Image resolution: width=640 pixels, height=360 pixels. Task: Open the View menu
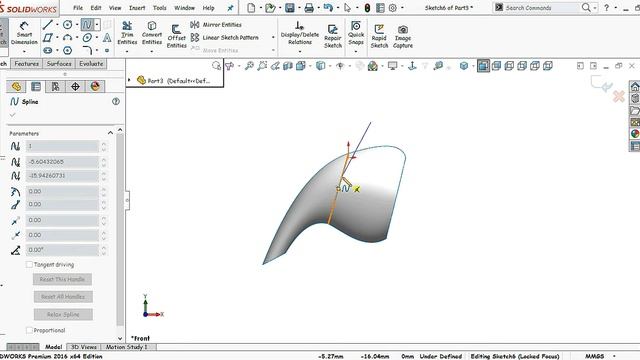115,8
